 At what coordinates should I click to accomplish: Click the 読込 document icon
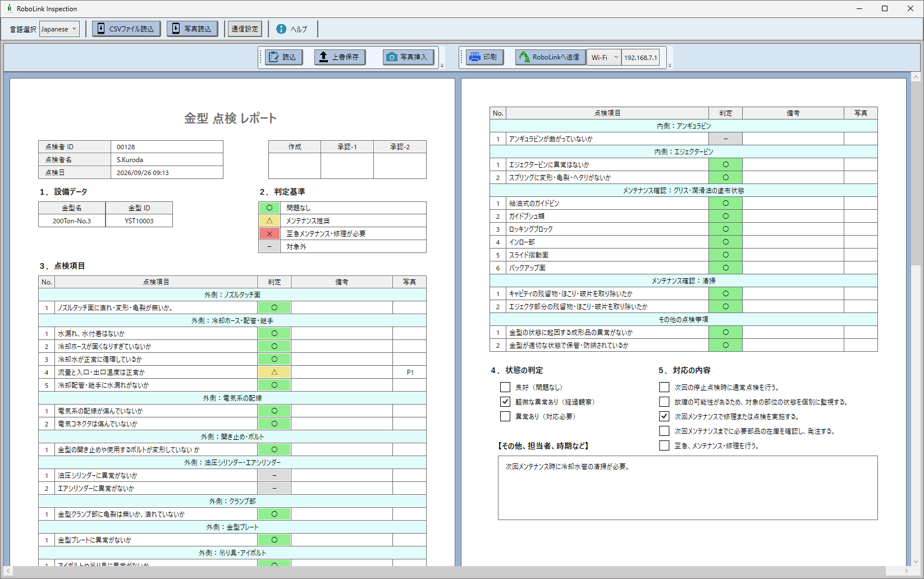[274, 57]
